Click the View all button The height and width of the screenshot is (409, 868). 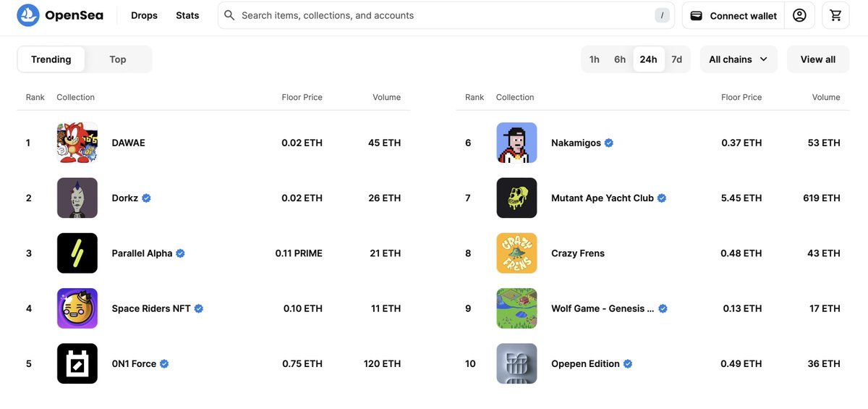coord(818,59)
